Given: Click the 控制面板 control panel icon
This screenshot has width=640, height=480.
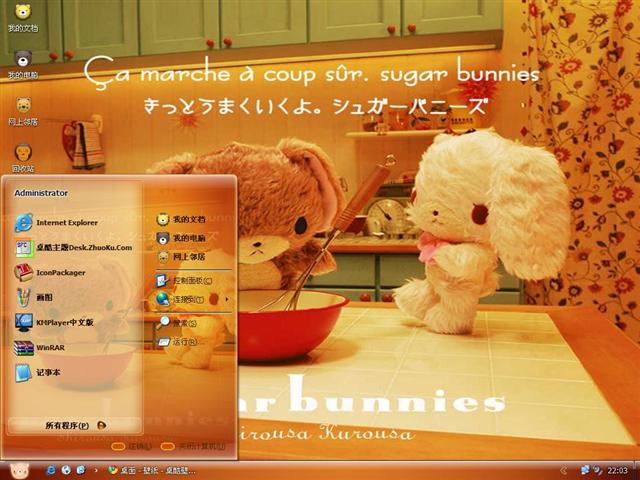Looking at the screenshot, I should coord(163,281).
